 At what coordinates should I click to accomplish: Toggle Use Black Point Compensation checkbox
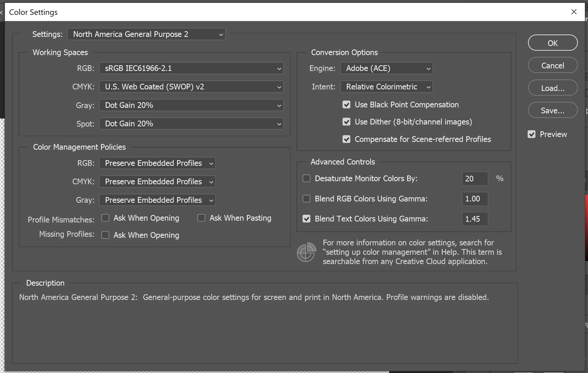[346, 105]
